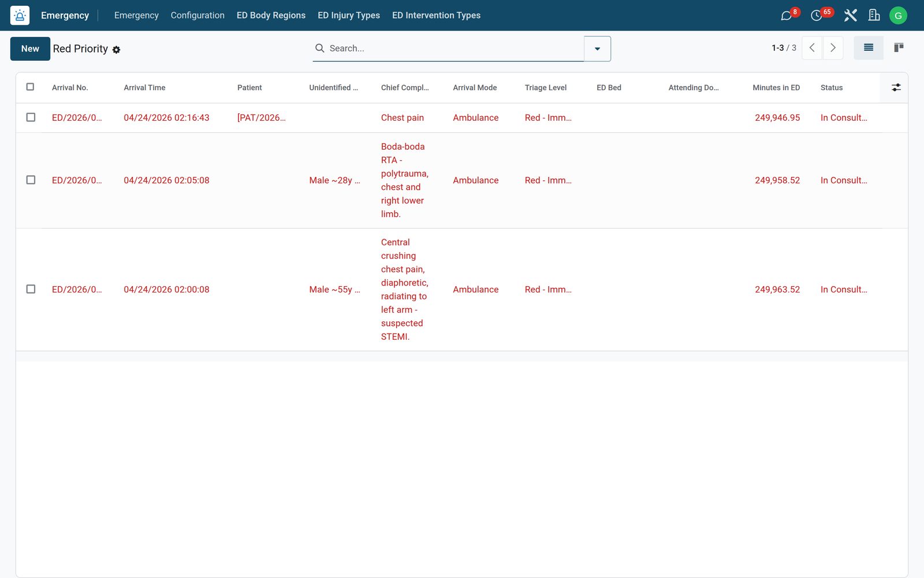This screenshot has height=578, width=924.
Task: Go to the next page of records
Action: pyautogui.click(x=833, y=48)
